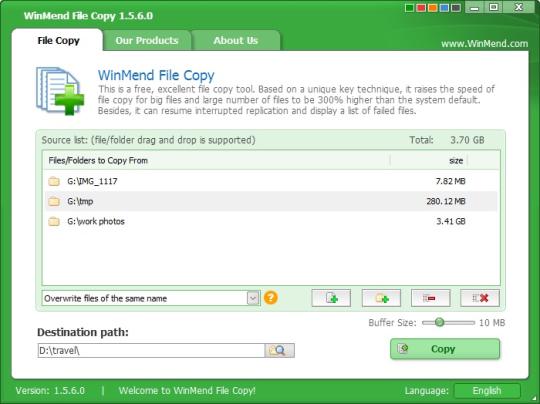This screenshot has height=404, width=540.
Task: Switch to the About Us tab
Action: click(236, 40)
